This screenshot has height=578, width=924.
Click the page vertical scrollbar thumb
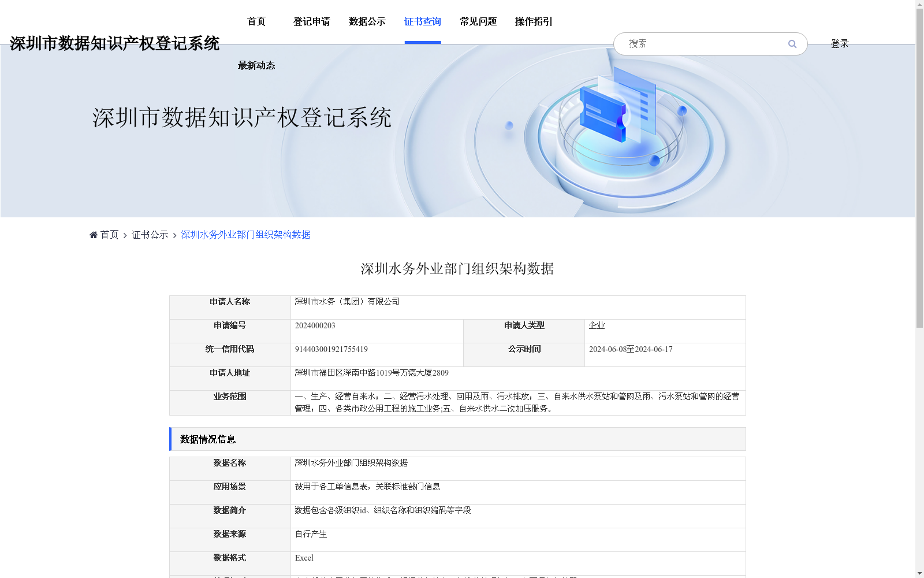(919, 168)
